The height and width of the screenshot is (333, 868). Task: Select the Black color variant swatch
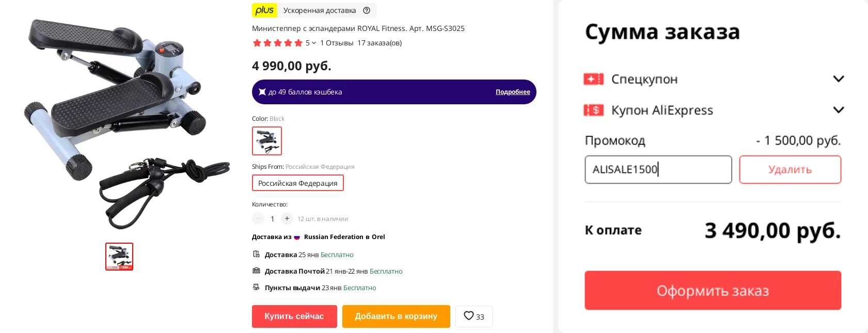pyautogui.click(x=267, y=141)
